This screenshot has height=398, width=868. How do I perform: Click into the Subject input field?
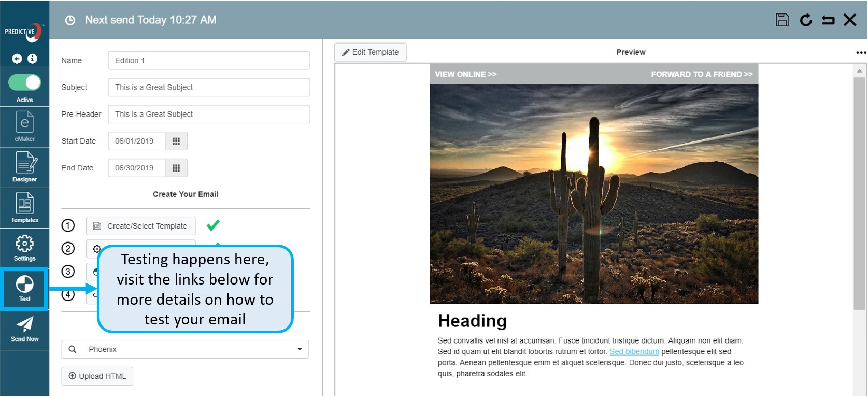tap(209, 87)
